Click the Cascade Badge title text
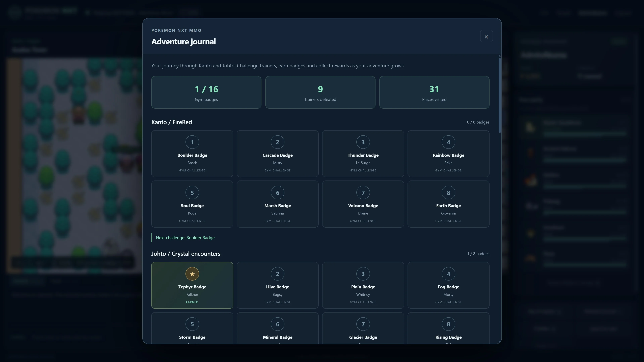 tap(278, 155)
